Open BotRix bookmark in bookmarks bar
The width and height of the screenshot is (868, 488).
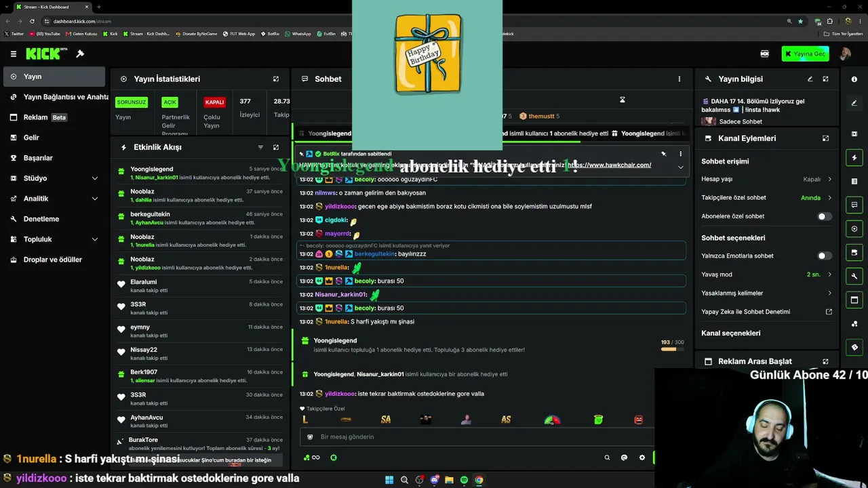[x=270, y=33]
